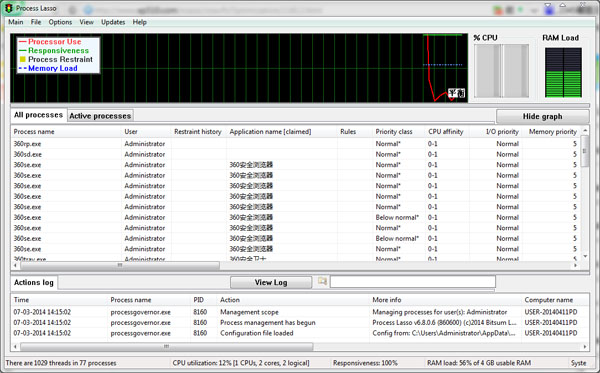
Task: Click the Time column header in log
Action: tap(59, 300)
